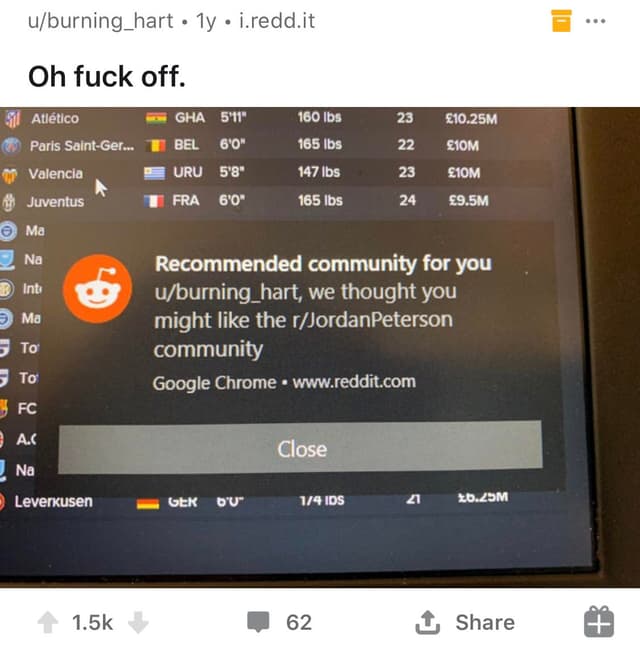This screenshot has width=640, height=648.
Task: Click the 62 comments count
Action: coord(299,622)
